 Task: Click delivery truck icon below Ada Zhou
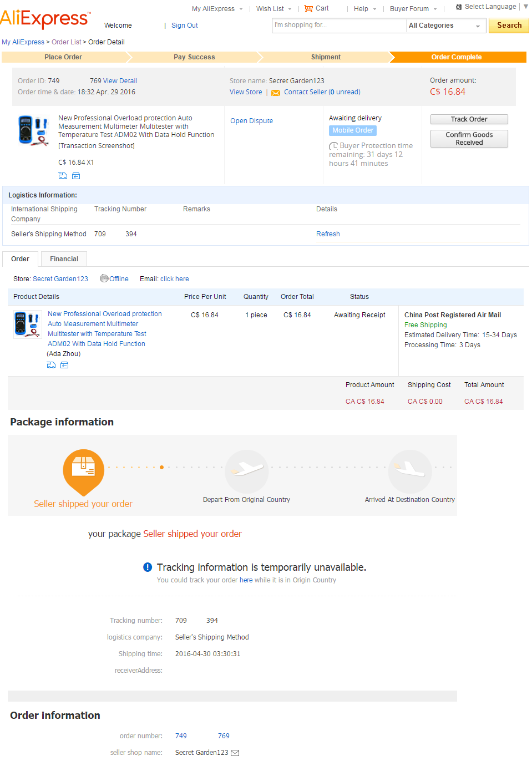point(51,365)
